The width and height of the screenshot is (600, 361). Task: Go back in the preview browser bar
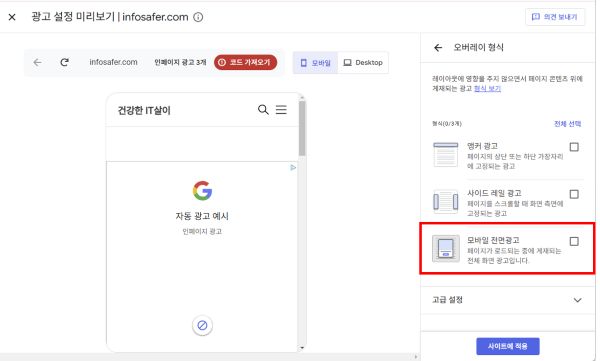coord(38,62)
